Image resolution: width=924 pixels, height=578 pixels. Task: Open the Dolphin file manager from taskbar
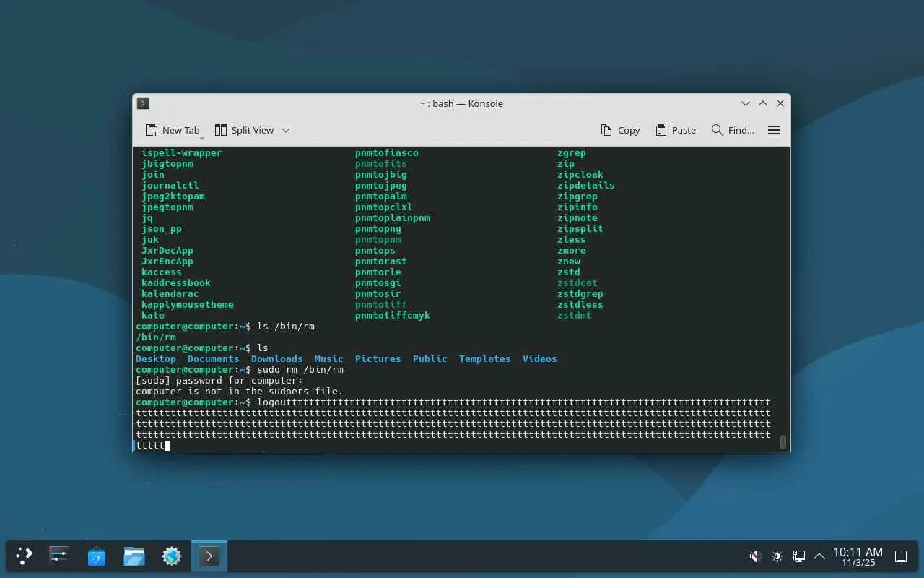point(134,556)
